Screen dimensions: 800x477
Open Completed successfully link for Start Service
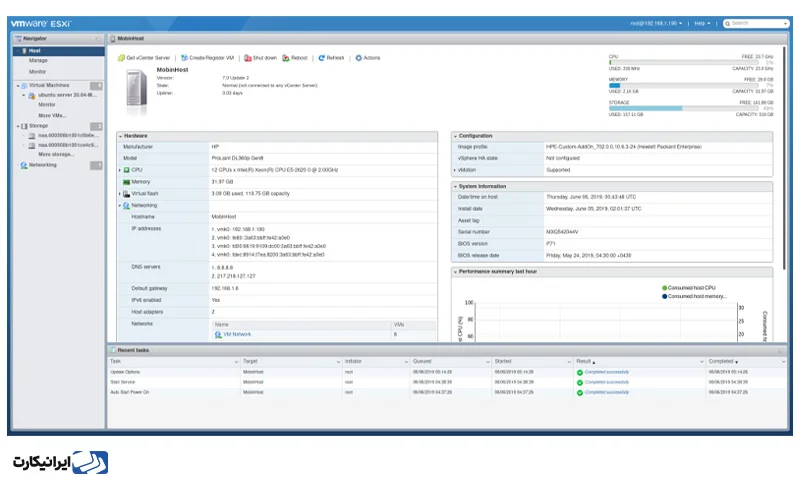[607, 383]
